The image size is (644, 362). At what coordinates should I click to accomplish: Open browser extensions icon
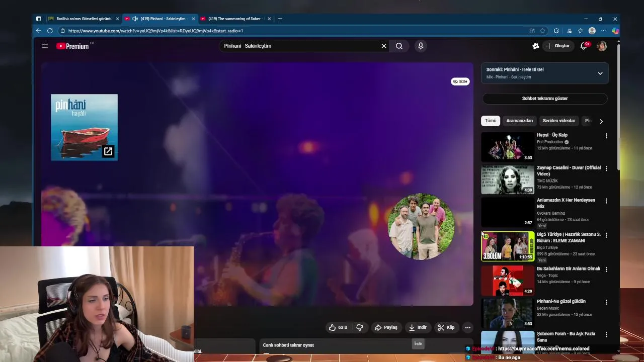coord(556,31)
